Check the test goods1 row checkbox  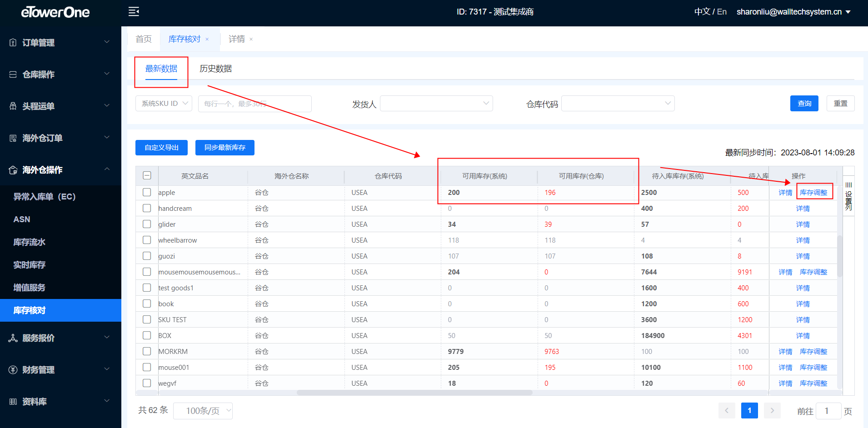pyautogui.click(x=147, y=288)
